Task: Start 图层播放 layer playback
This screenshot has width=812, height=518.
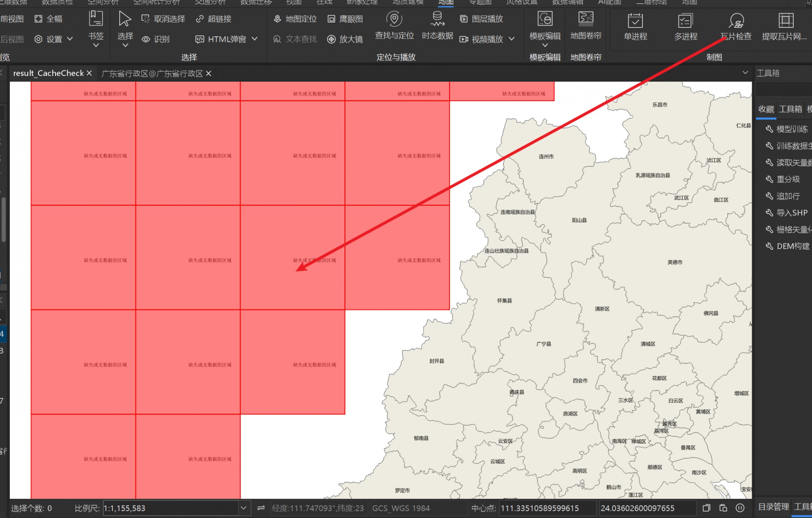Action: [x=481, y=19]
